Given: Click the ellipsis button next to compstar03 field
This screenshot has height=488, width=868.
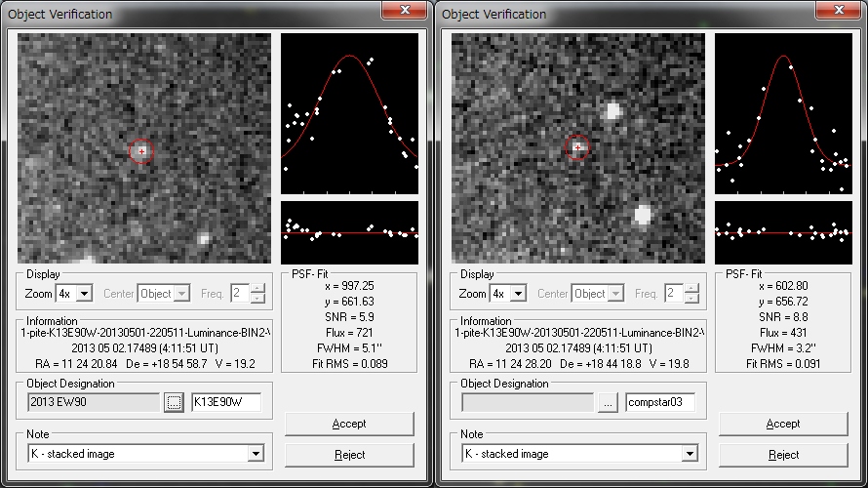Looking at the screenshot, I should tap(608, 403).
